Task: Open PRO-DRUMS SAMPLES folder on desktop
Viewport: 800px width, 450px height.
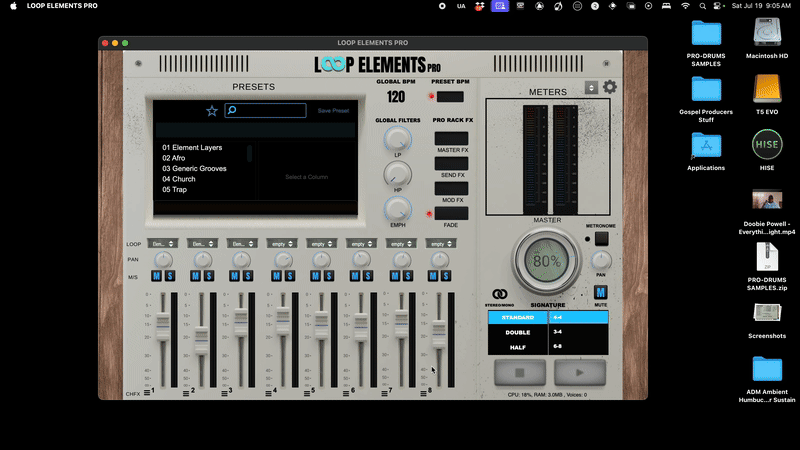Action: (706, 33)
